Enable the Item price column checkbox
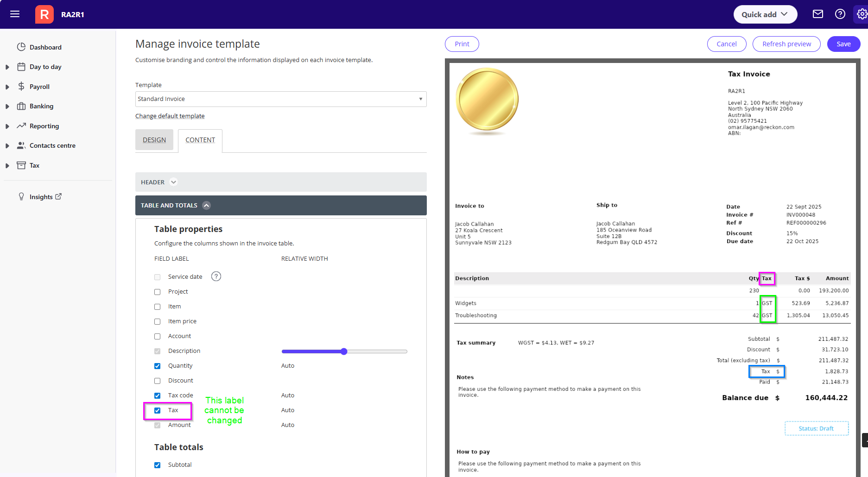This screenshot has width=868, height=477. pyautogui.click(x=158, y=321)
